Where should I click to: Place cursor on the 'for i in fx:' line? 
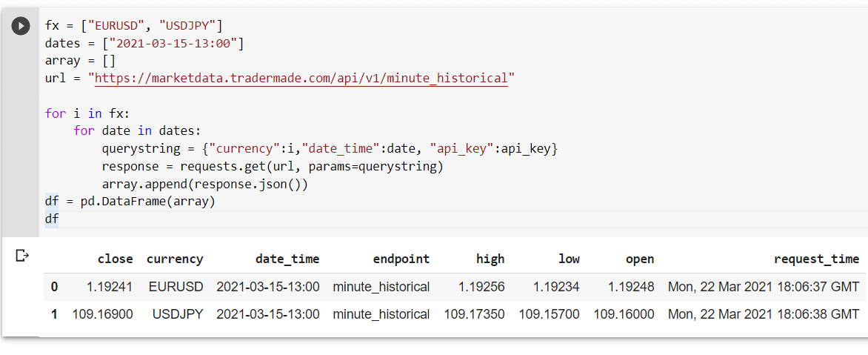point(89,113)
